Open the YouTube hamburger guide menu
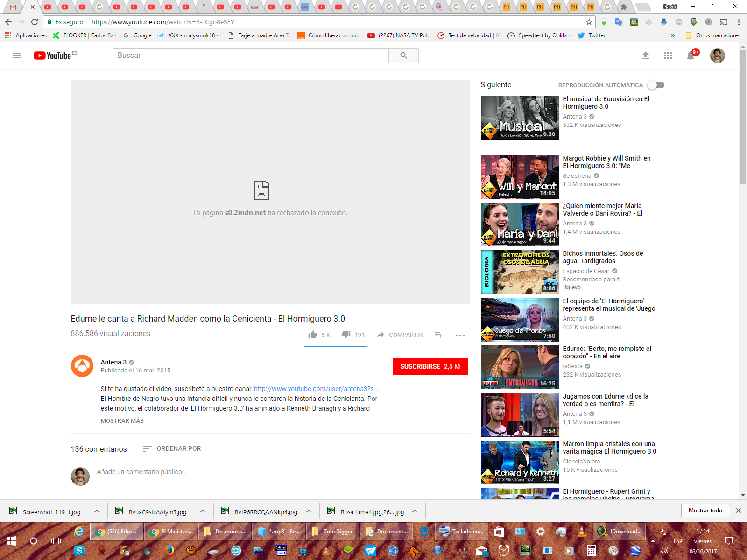The image size is (747, 560). coord(17,56)
